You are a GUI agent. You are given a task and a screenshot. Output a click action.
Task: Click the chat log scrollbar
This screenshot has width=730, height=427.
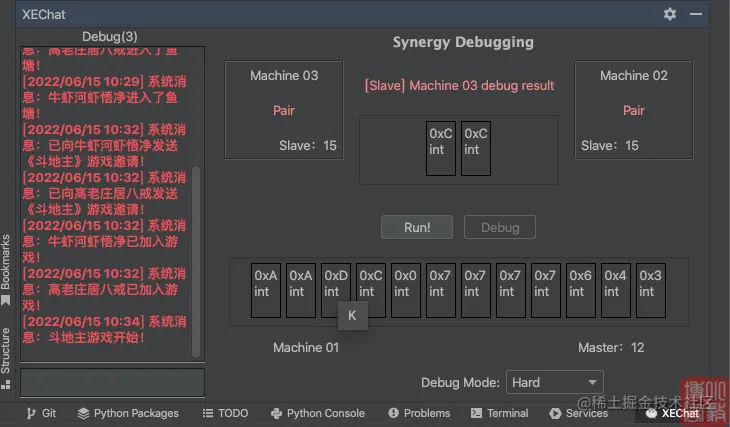pyautogui.click(x=196, y=262)
